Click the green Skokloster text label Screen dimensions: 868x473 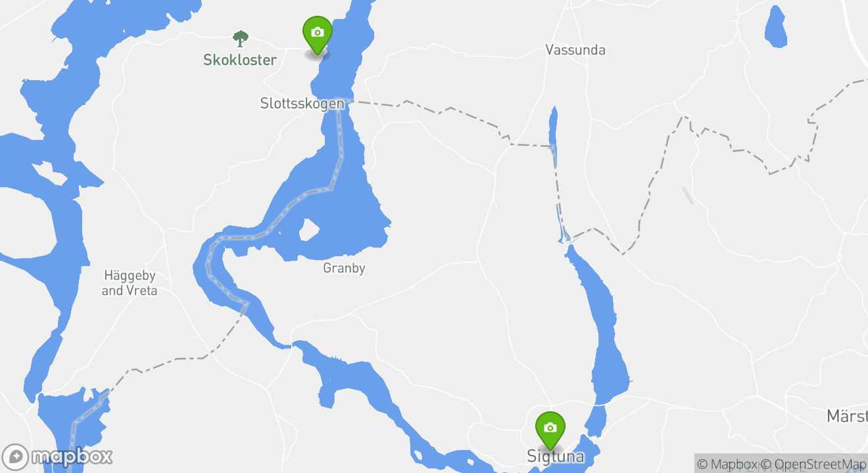239,60
